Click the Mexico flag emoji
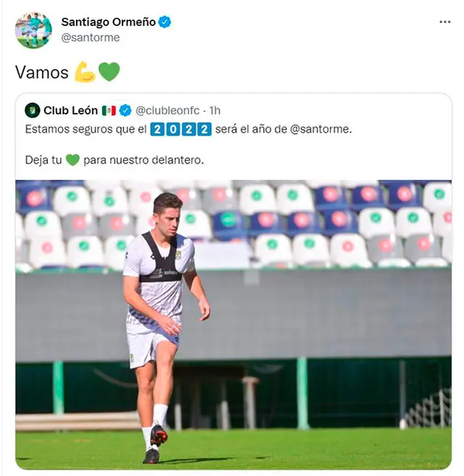Image resolution: width=464 pixels, height=476 pixels. [x=109, y=110]
